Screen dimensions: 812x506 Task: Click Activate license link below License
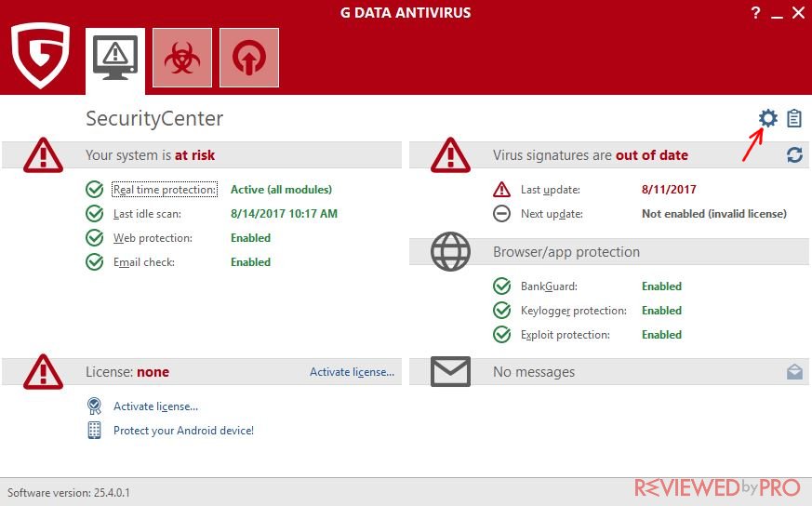156,406
